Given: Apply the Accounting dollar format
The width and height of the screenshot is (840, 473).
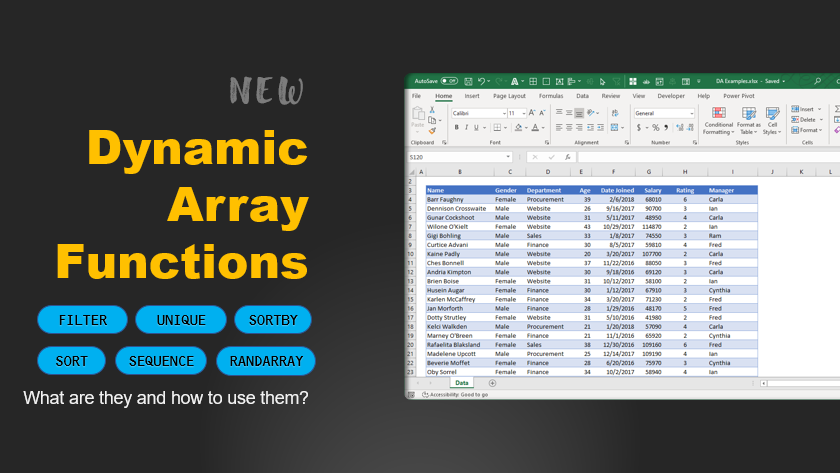Looking at the screenshot, I should click(x=639, y=127).
